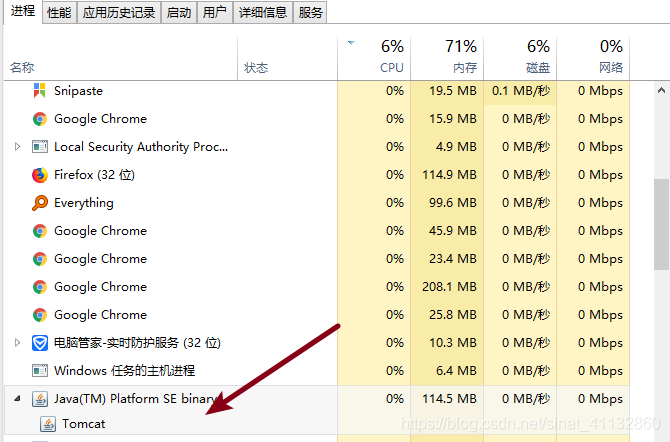Select the Snipaste process name
Screen dimensions: 670x442
pos(78,91)
